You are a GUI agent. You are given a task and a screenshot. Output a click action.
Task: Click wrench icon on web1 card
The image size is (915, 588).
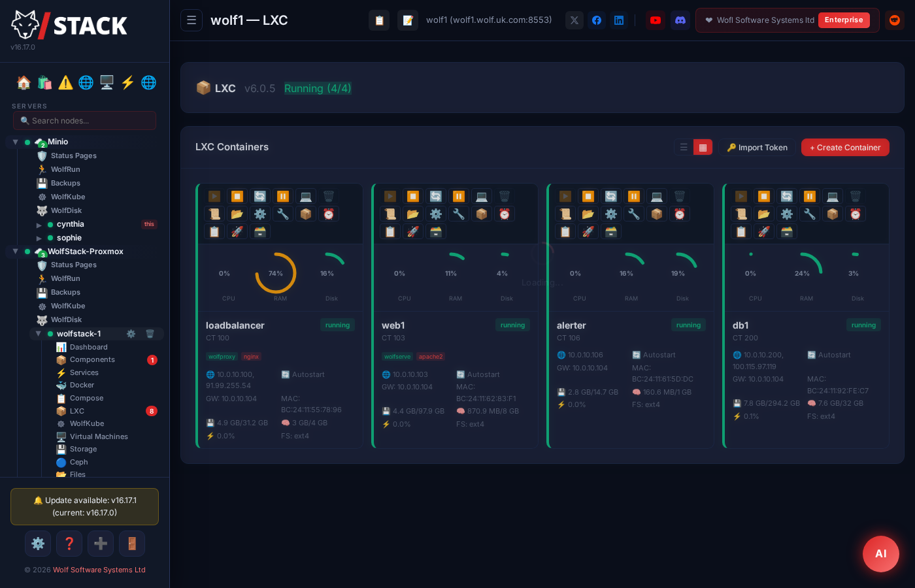459,214
